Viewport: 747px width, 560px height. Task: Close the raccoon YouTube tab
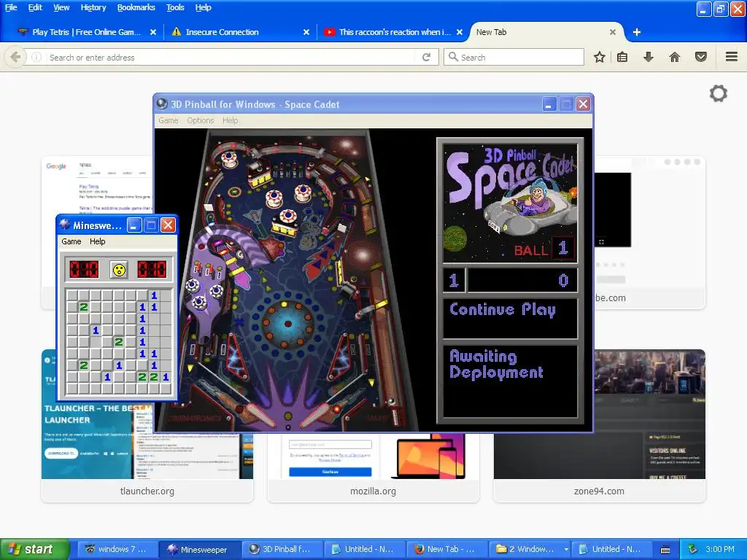point(460,32)
